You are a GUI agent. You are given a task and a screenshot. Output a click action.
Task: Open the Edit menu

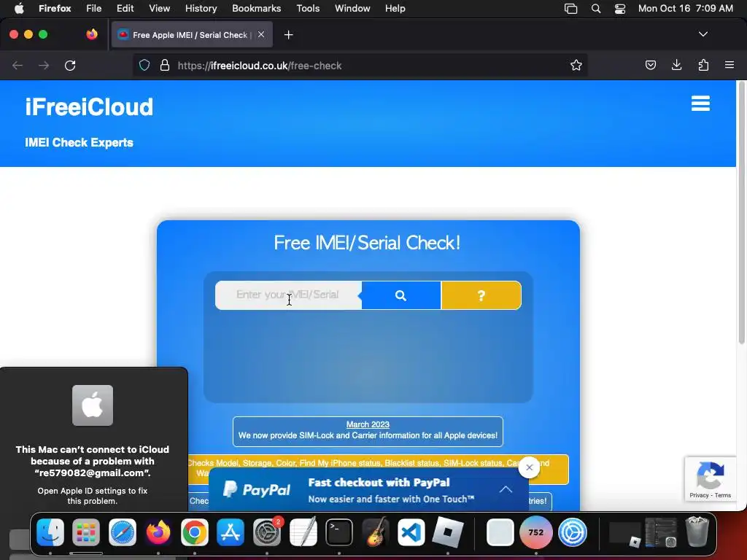(125, 9)
